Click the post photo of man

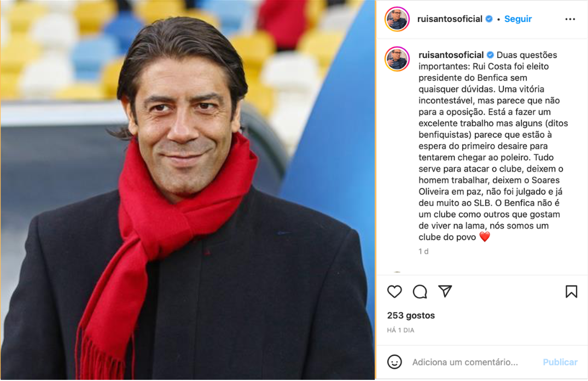(188, 190)
